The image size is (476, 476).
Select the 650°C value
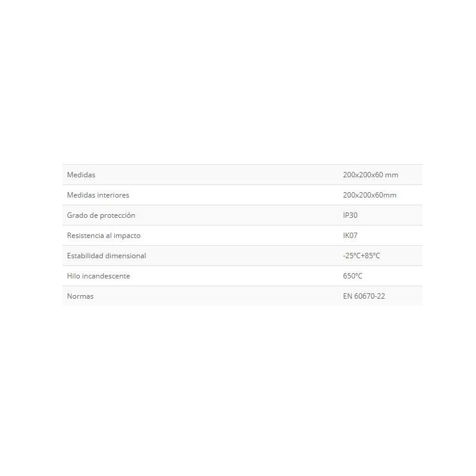click(352, 276)
